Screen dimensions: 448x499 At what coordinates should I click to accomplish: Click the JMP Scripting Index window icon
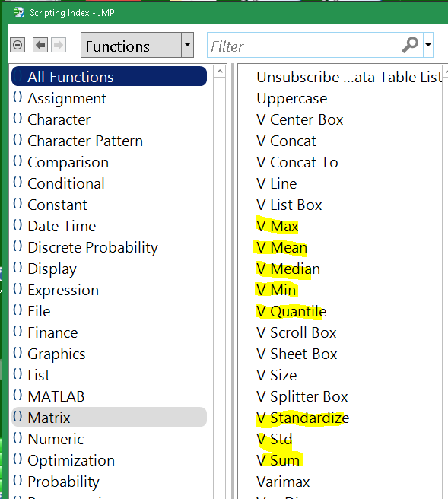pos(20,13)
